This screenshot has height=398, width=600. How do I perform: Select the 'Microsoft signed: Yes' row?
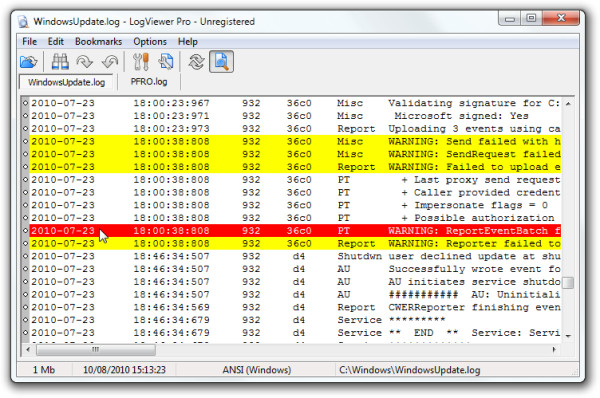point(295,116)
